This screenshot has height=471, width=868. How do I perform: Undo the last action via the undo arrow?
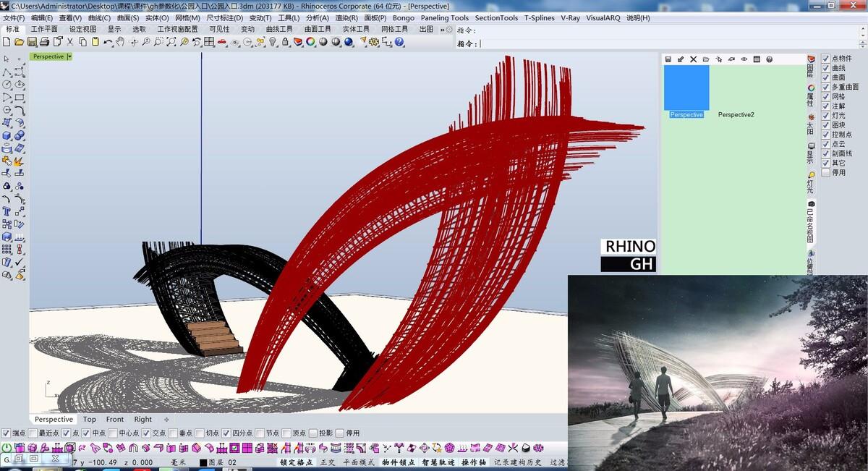point(108,42)
